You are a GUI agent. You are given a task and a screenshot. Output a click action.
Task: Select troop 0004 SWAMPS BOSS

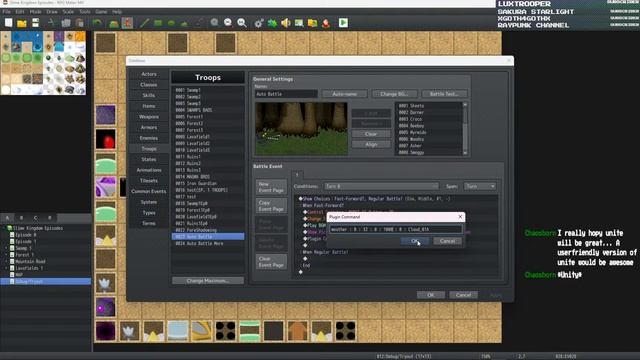208,110
